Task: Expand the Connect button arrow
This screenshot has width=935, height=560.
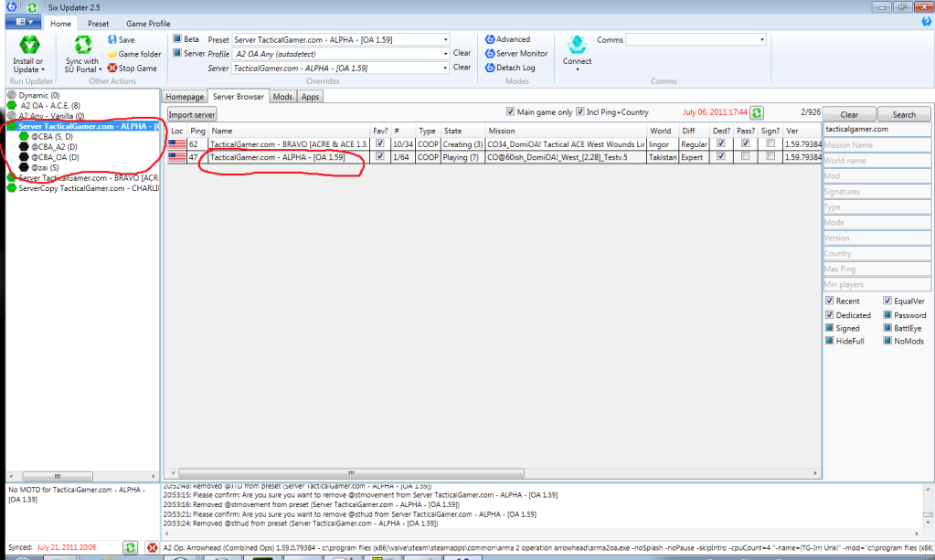Action: (x=577, y=69)
